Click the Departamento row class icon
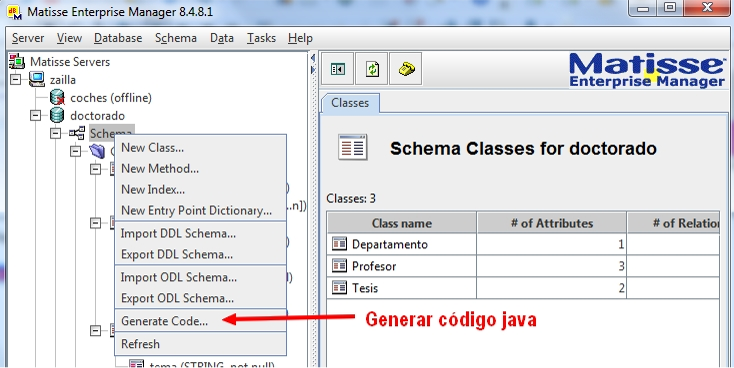The image size is (734, 368). tap(339, 243)
